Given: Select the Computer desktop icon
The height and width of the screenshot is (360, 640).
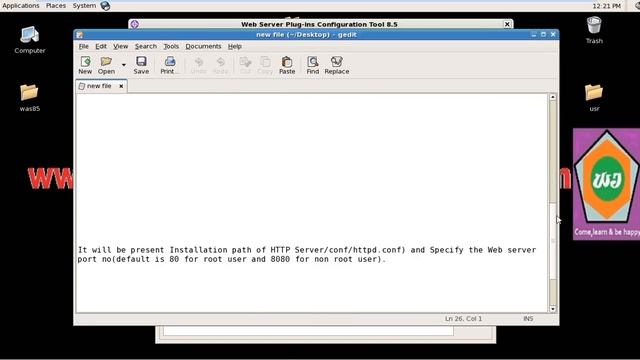Looking at the screenshot, I should (30, 40).
